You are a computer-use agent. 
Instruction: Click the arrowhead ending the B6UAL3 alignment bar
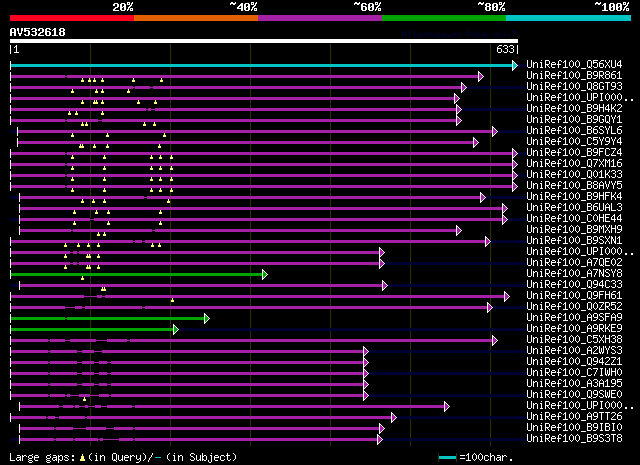[504, 209]
